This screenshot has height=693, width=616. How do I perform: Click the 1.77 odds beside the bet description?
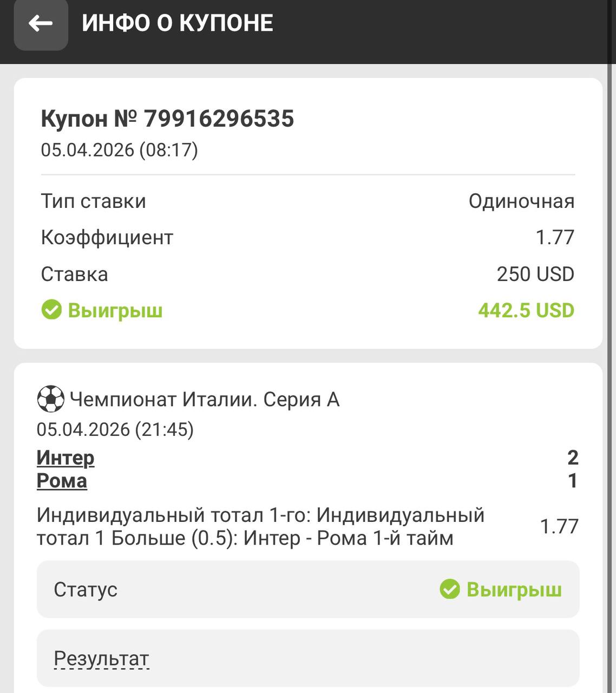click(559, 526)
